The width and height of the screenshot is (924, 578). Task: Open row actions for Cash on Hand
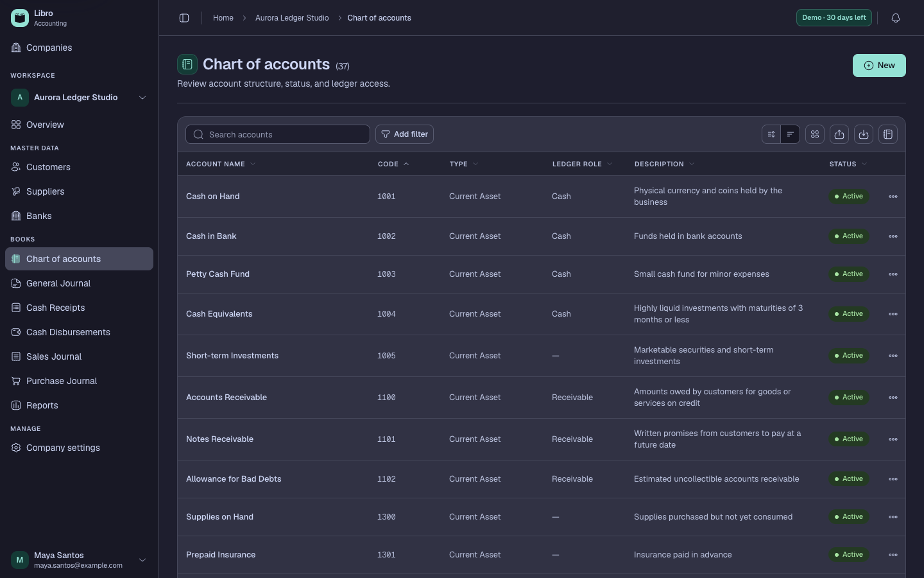(893, 197)
